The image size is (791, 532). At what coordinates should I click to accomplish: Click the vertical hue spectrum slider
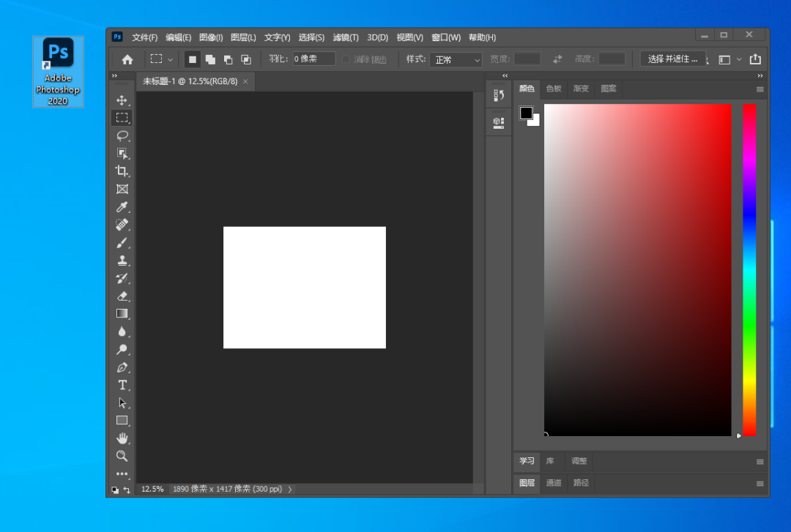coord(749,269)
